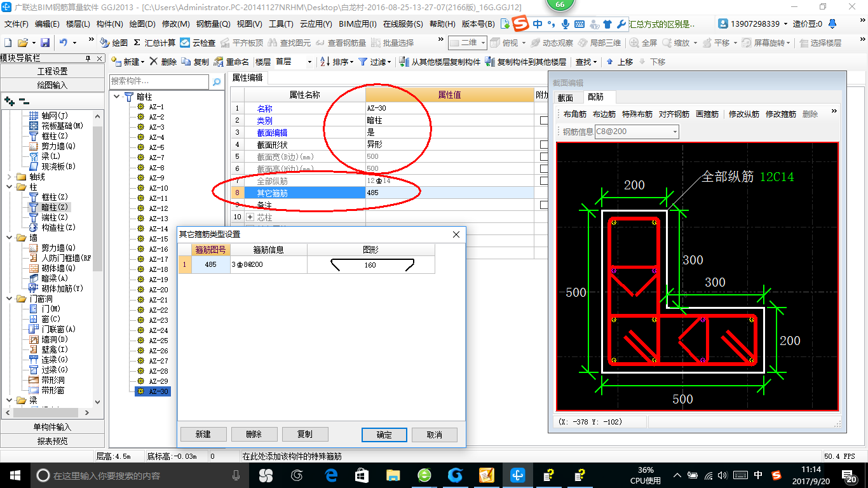Viewport: 868px width, 488px height.
Task: Click the save disk icon
Action: (45, 43)
